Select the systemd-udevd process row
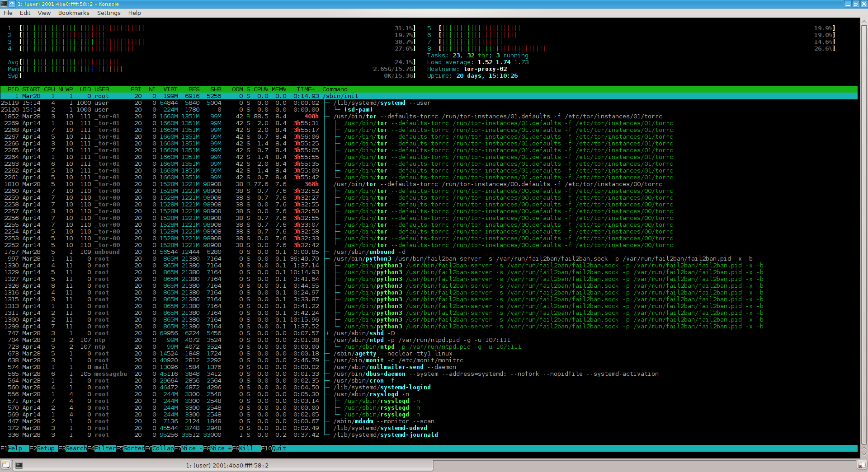 [429, 428]
